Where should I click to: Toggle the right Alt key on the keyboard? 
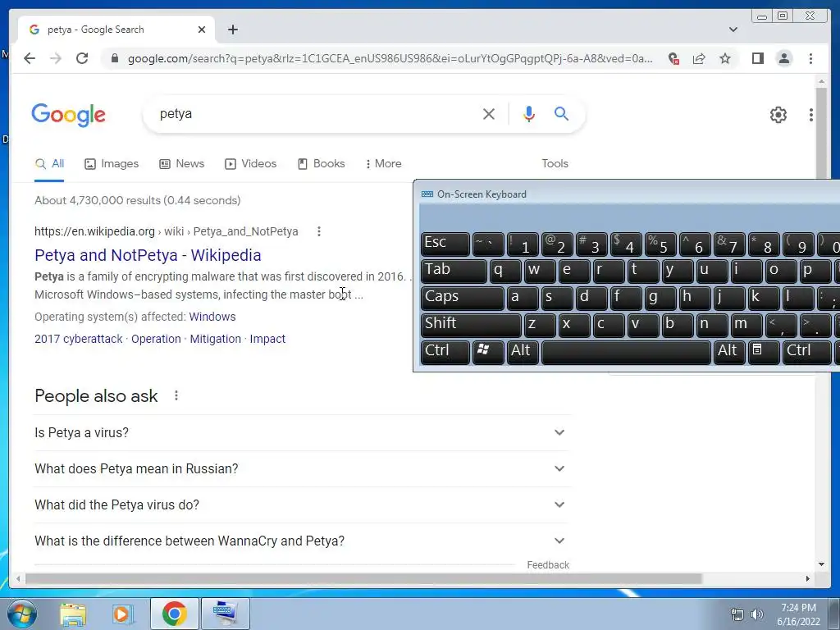coord(728,351)
